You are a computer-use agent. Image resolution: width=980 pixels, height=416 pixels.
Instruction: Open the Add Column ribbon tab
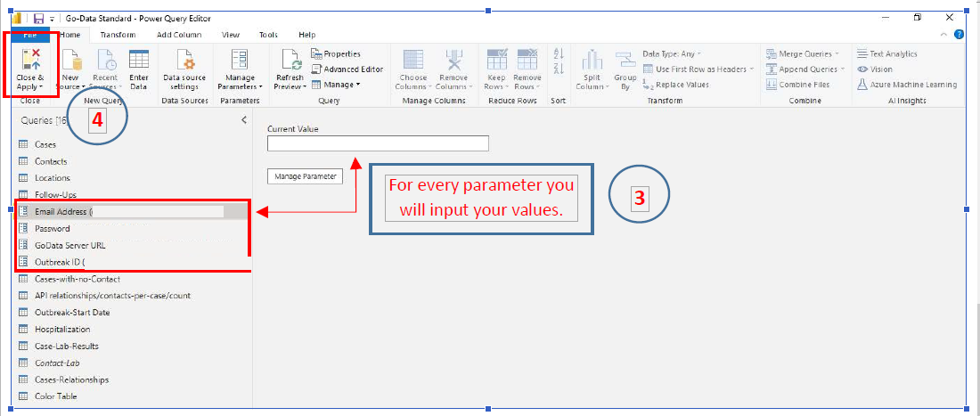click(178, 35)
